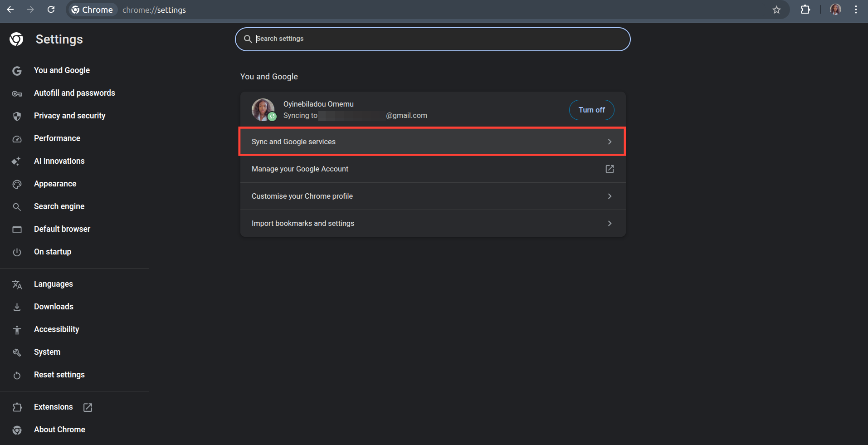The width and height of the screenshot is (868, 445).
Task: Click the Appearance palette icon
Action: pyautogui.click(x=17, y=184)
